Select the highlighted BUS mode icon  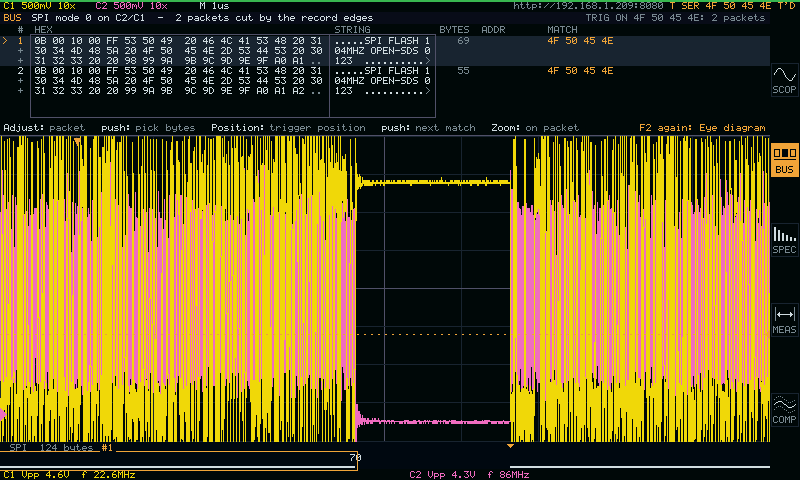(x=784, y=160)
